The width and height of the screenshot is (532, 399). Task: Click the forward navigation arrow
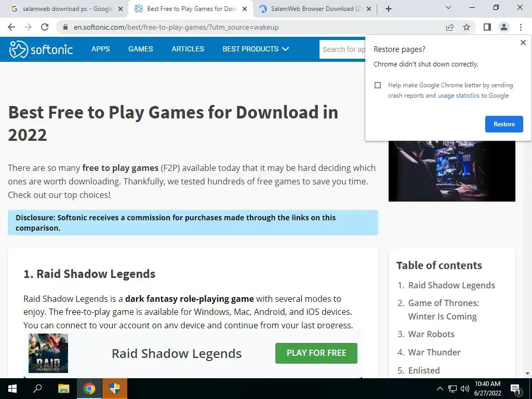28,27
